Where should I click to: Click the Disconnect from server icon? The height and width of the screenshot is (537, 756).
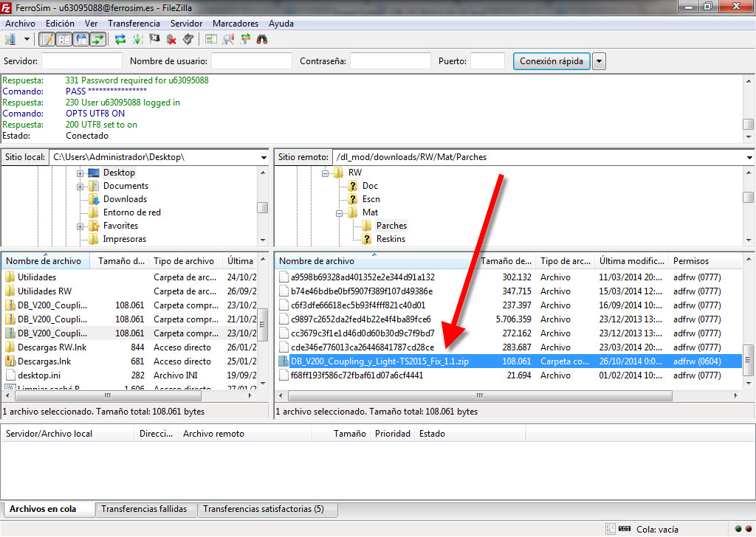coord(172,40)
